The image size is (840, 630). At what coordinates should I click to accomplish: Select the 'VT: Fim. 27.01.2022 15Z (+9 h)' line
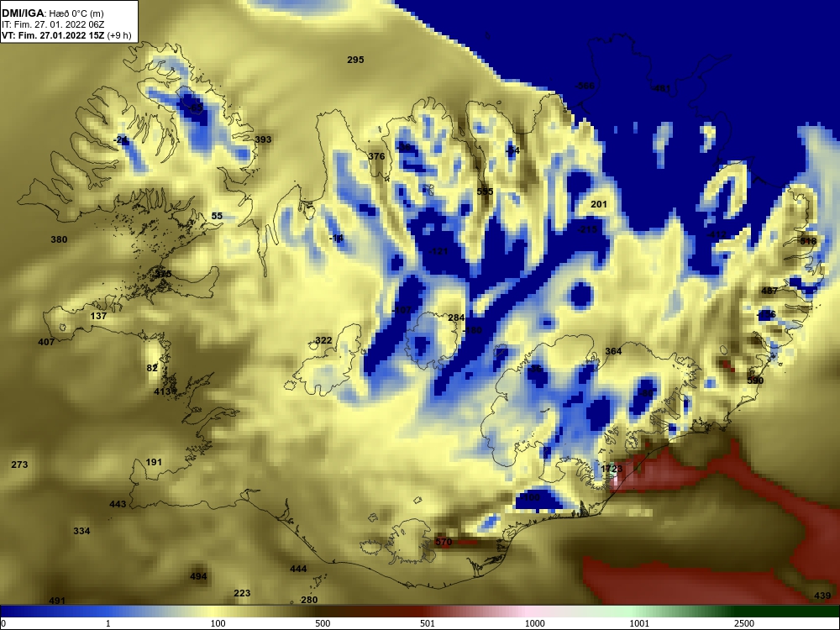coord(66,35)
